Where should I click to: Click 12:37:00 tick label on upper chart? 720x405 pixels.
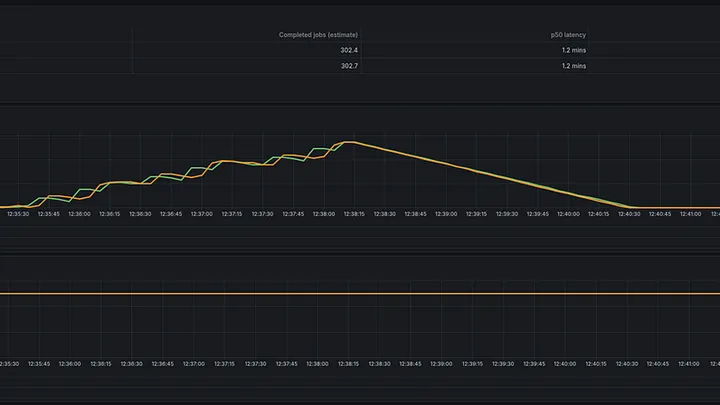(x=202, y=214)
